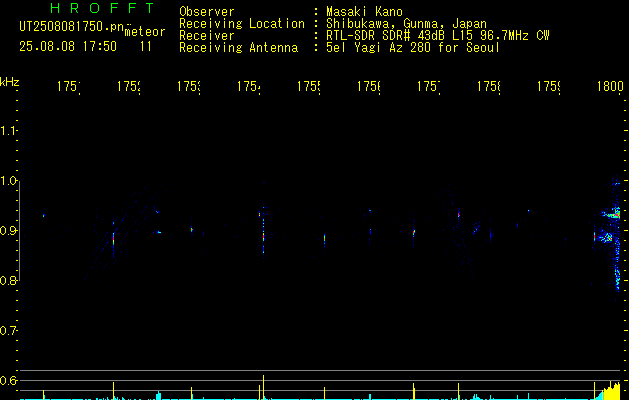Click the 0.6 frequency axis label
The width and height of the screenshot is (629, 400).
coord(8,380)
